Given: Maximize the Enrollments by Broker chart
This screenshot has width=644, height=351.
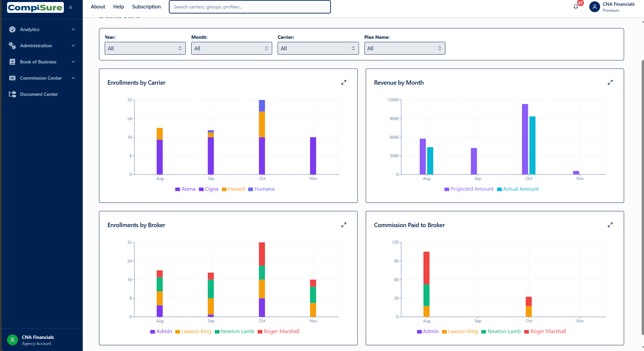Looking at the screenshot, I should [343, 225].
